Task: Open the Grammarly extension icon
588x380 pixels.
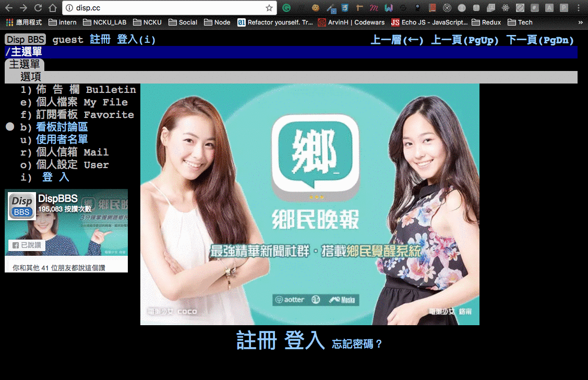Action: point(286,8)
